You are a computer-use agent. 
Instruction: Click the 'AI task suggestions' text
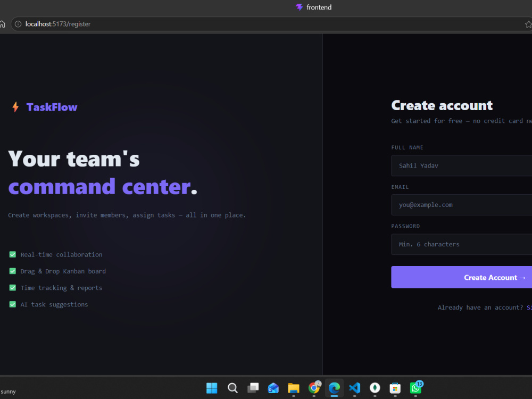tap(54, 304)
